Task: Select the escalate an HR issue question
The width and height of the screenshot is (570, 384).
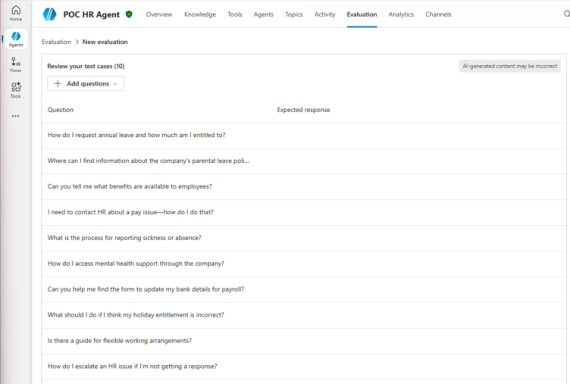Action: [x=304, y=367]
